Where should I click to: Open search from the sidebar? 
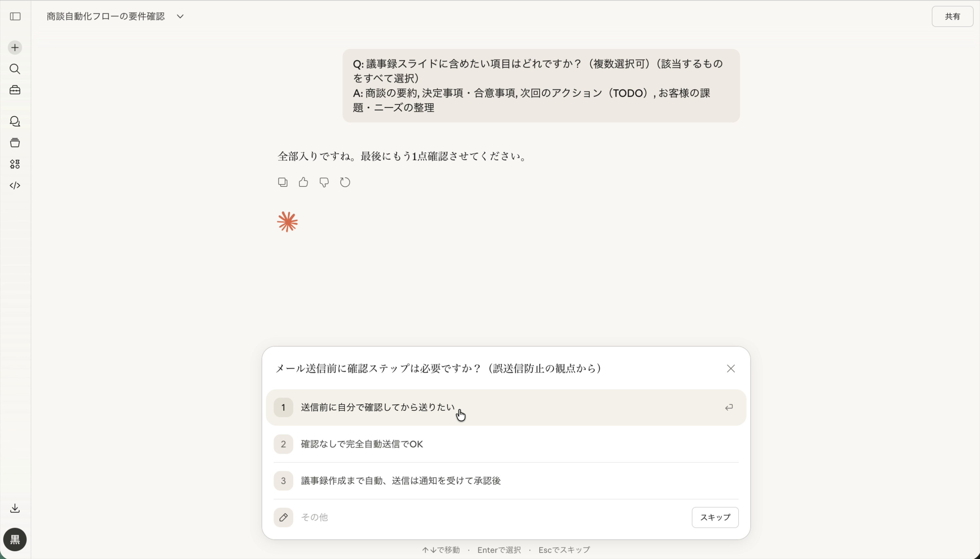coord(15,69)
